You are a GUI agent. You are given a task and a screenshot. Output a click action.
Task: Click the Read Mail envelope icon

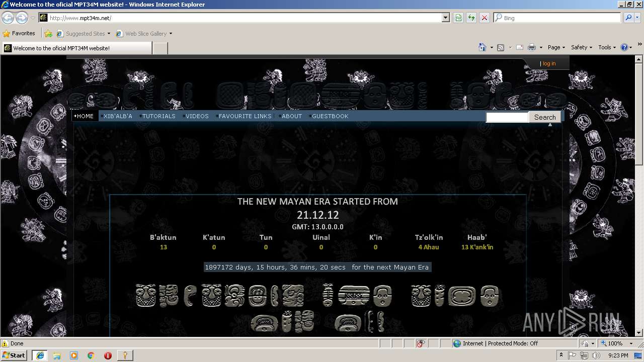(x=519, y=47)
